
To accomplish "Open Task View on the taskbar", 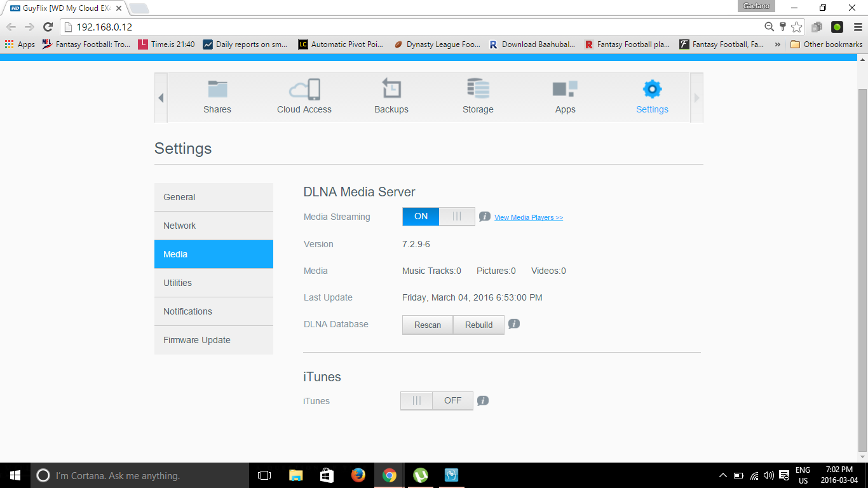I will click(x=264, y=475).
